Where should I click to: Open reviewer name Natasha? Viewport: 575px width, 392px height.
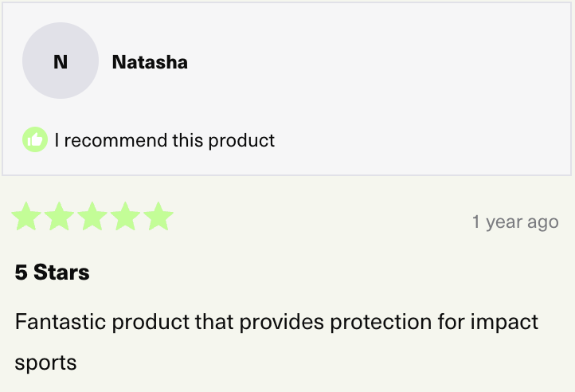click(x=150, y=62)
